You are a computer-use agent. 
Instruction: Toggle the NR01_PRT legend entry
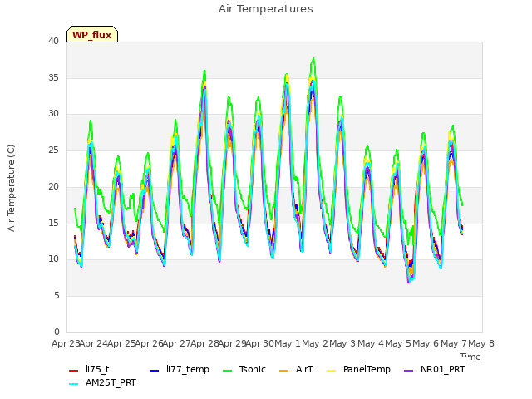(x=434, y=369)
